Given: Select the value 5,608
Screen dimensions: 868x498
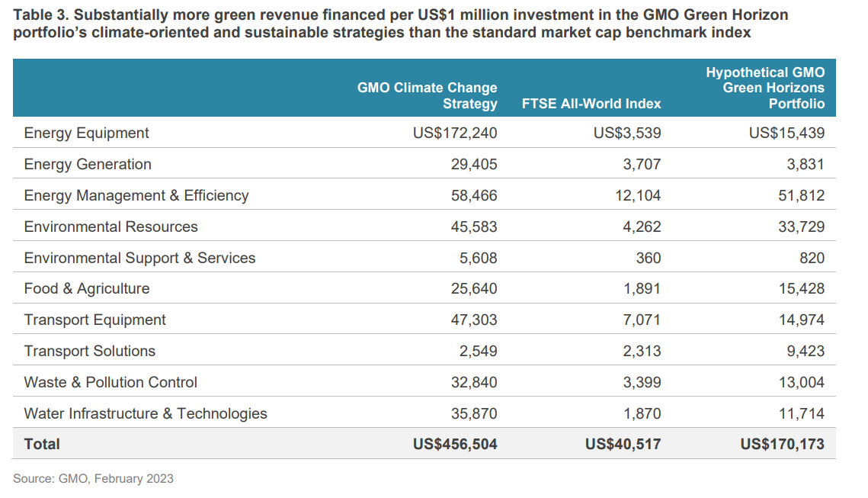Looking at the screenshot, I should [x=478, y=258].
